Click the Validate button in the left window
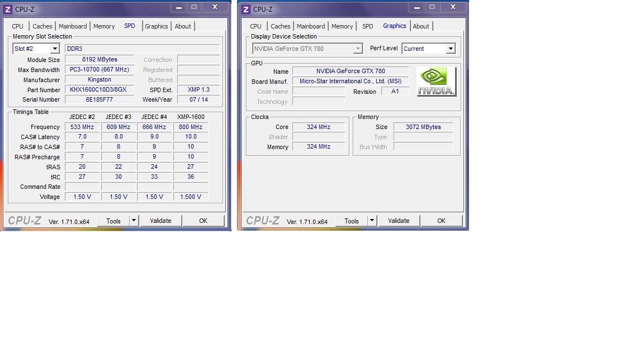The width and height of the screenshot is (644, 362). pyautogui.click(x=160, y=221)
